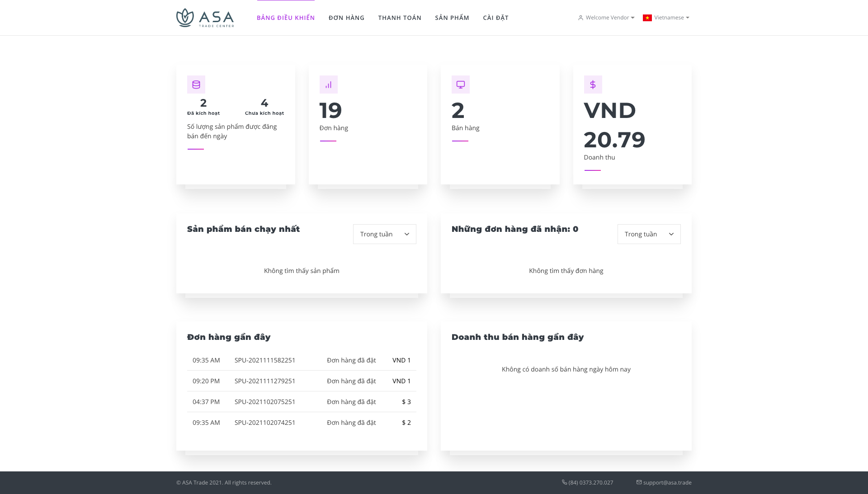
Task: Open the Welcome Vendor dropdown
Action: (606, 18)
